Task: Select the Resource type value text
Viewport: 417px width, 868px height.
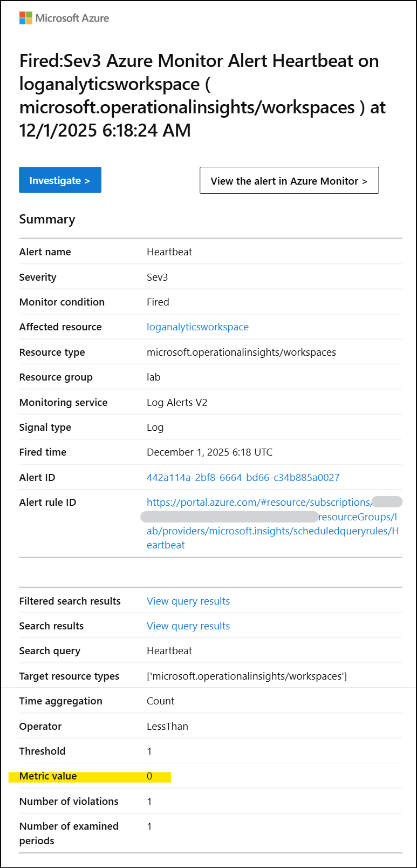Action: (241, 352)
